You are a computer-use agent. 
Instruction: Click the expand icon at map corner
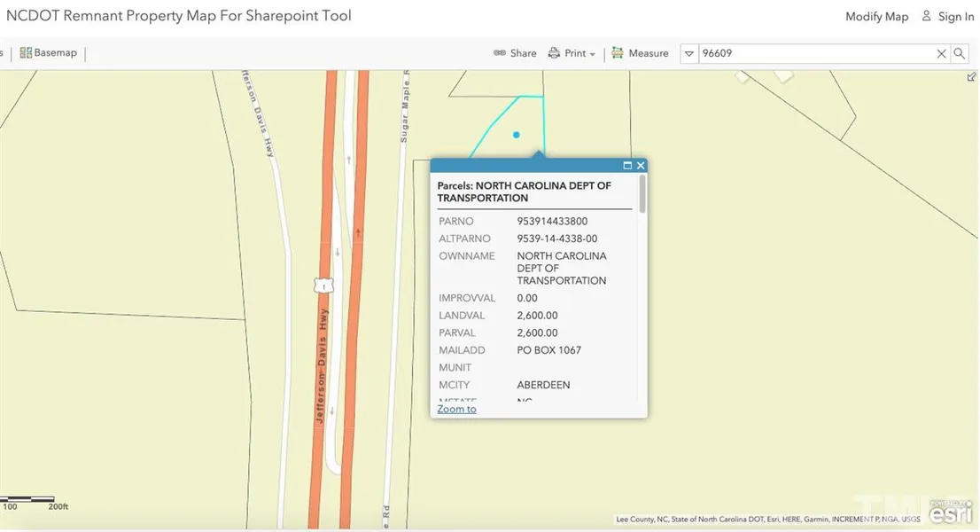(972, 77)
